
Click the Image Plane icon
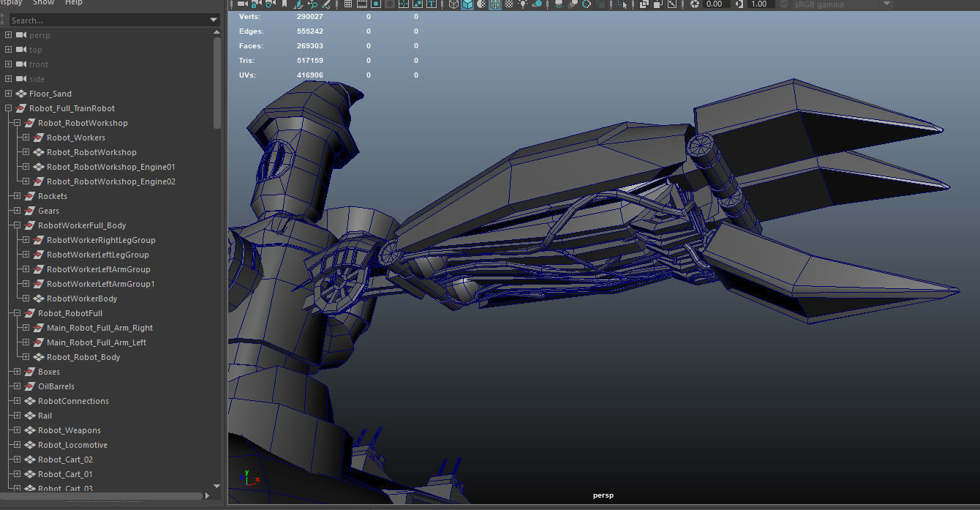pyautogui.click(x=298, y=4)
